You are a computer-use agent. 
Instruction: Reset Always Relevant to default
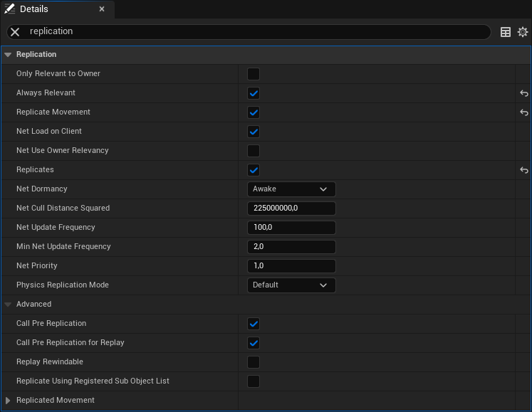(x=524, y=93)
